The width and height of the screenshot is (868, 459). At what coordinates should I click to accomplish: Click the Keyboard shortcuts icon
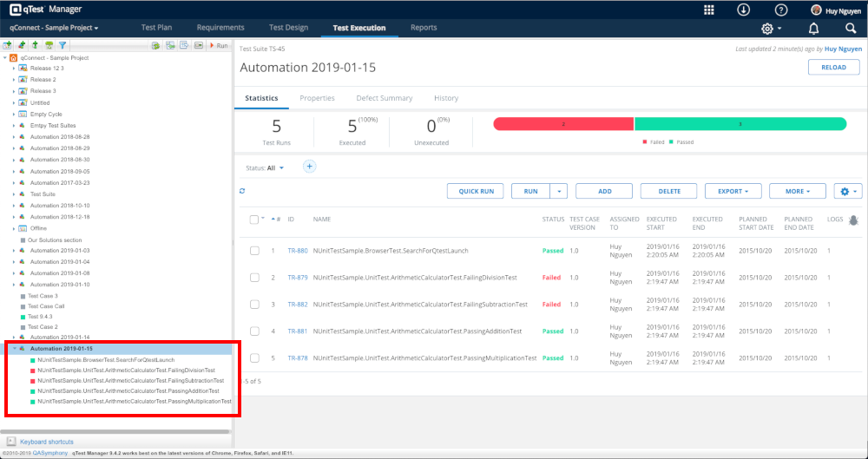pyautogui.click(x=11, y=442)
